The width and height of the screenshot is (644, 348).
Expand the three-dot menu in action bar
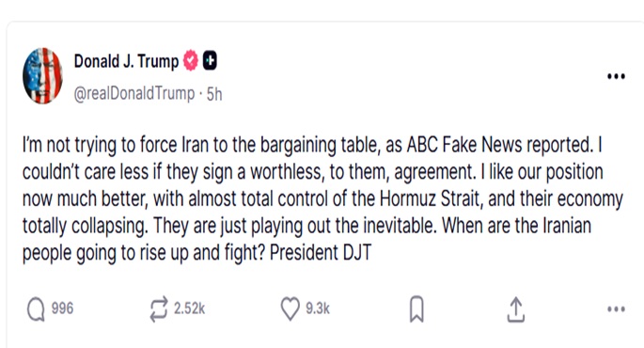(616, 309)
